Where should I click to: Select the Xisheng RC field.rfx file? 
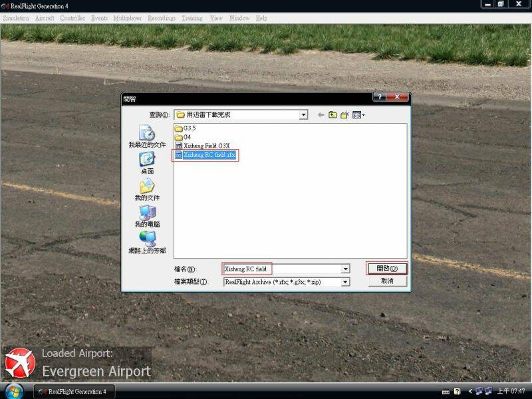click(205, 155)
